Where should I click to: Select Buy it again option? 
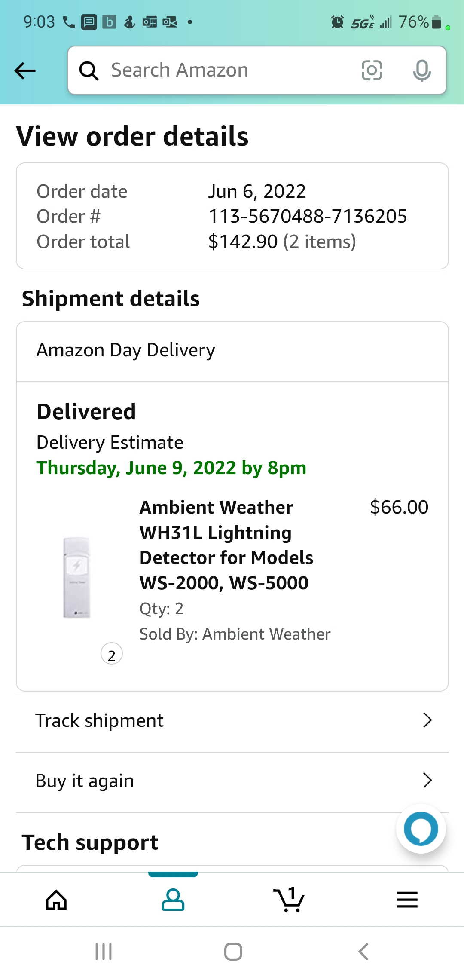pos(85,781)
